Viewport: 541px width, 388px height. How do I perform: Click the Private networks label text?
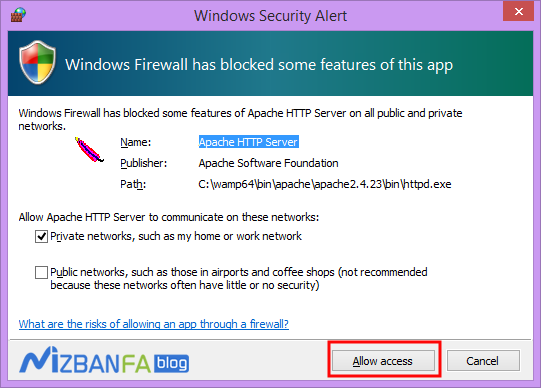point(176,236)
